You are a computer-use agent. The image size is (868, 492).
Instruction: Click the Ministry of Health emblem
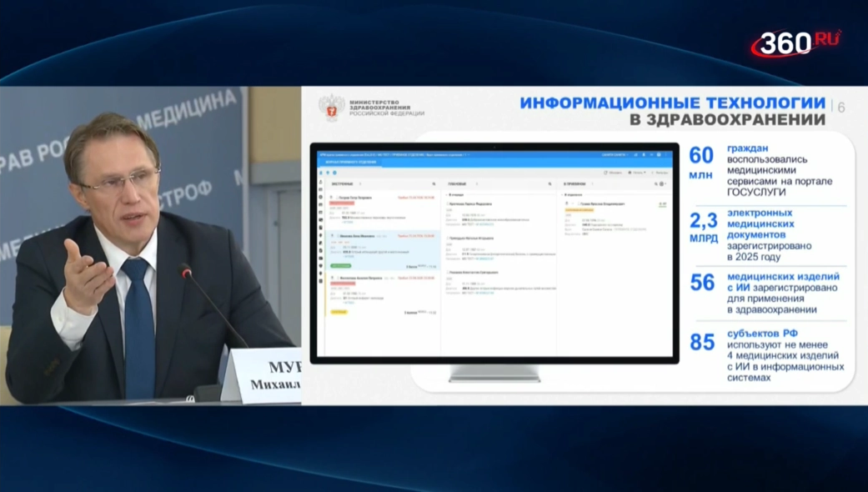[332, 108]
